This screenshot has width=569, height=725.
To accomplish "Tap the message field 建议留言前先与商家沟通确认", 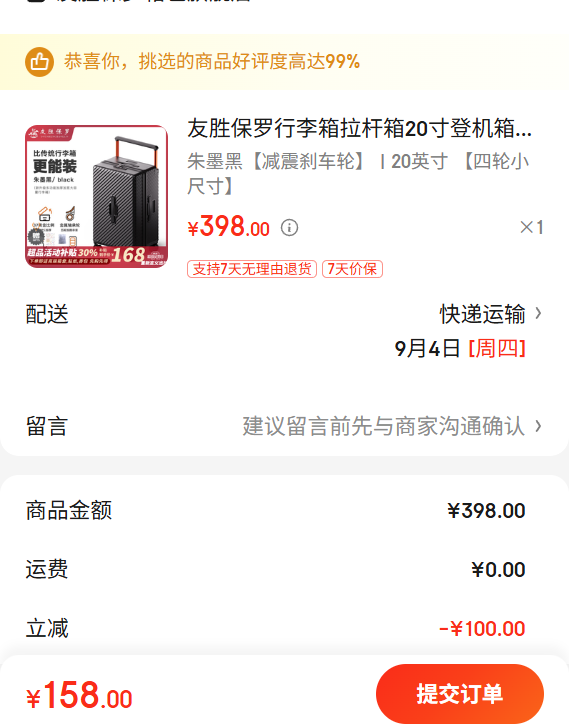I will click(x=384, y=426).
